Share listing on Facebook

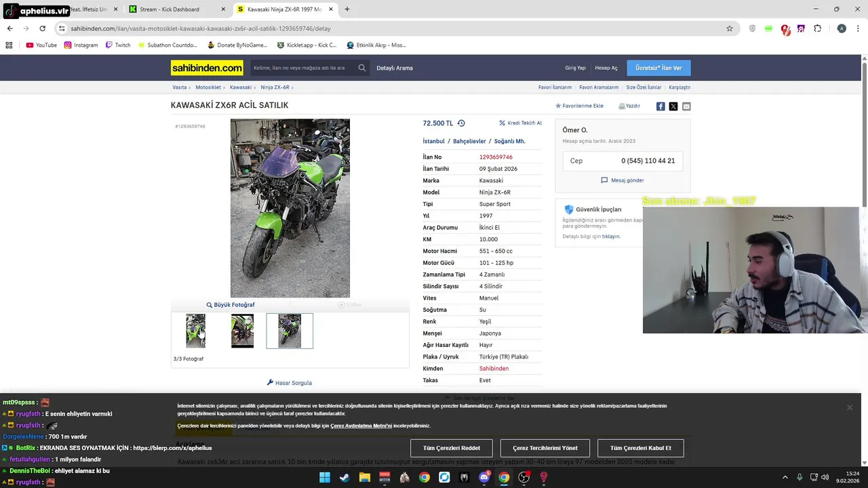(x=660, y=106)
